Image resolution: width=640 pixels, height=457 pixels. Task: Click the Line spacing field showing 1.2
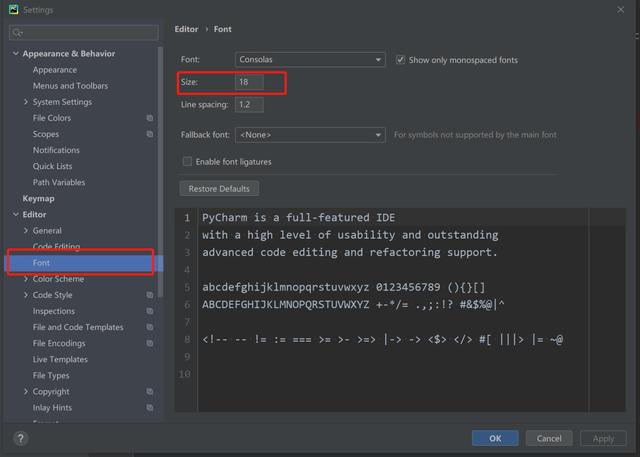click(x=249, y=104)
